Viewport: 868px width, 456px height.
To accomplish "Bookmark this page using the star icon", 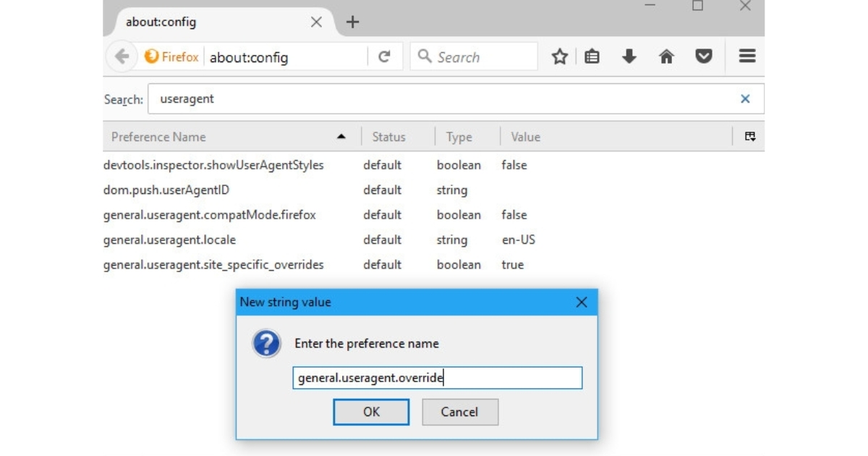I will click(x=558, y=56).
